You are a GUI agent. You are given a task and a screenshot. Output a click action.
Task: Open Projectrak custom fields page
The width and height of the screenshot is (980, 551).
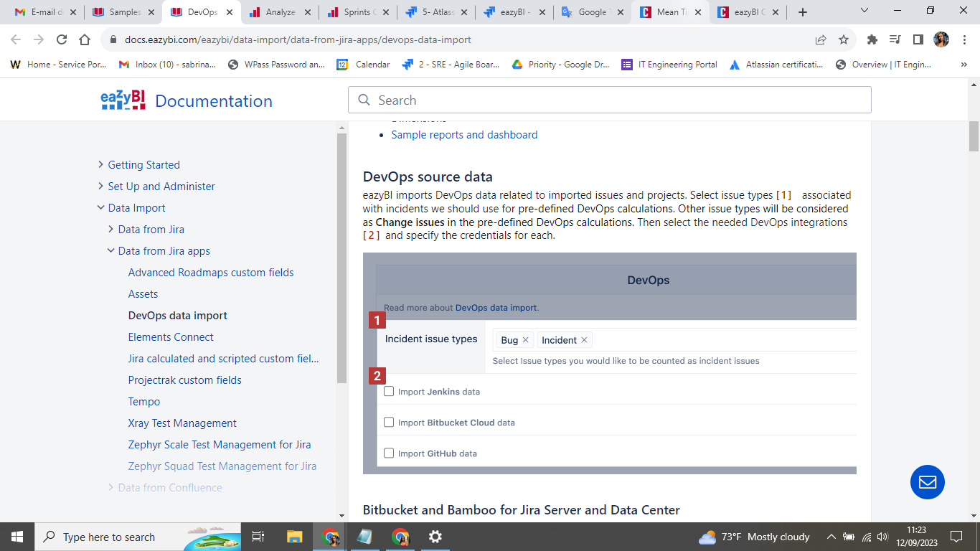coord(185,380)
